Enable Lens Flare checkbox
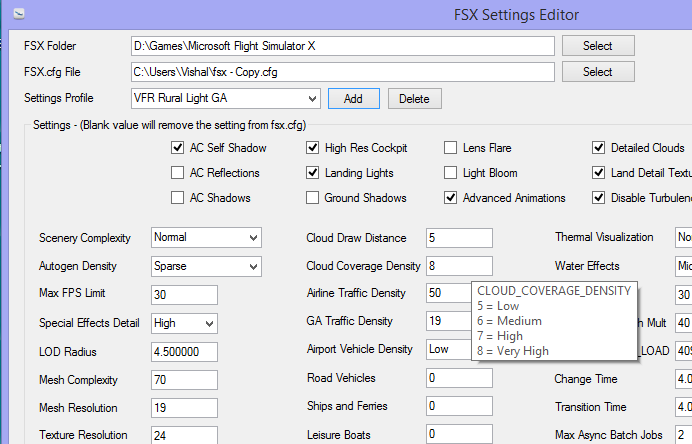This screenshot has width=692, height=444. (x=450, y=147)
